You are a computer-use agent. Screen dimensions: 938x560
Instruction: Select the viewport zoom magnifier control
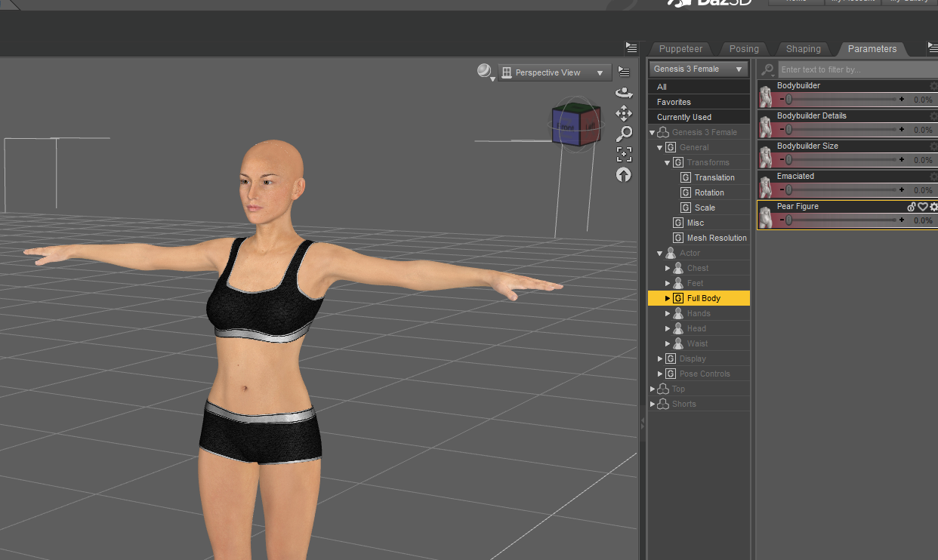[x=624, y=134]
